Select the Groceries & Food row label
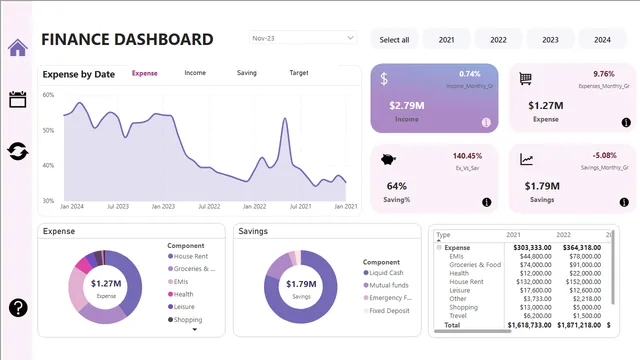Viewport: 640px width, 360px height. tap(475, 264)
